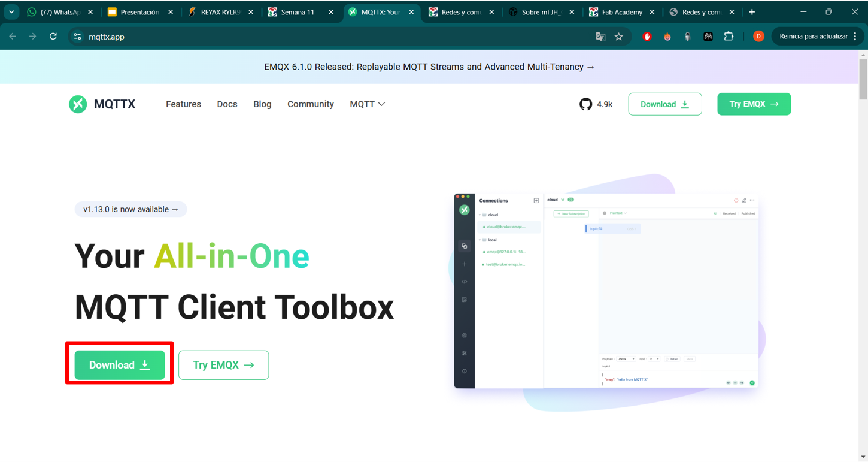This screenshot has width=868, height=462.
Task: Switch to the Semana 11 tab
Action: pyautogui.click(x=300, y=12)
